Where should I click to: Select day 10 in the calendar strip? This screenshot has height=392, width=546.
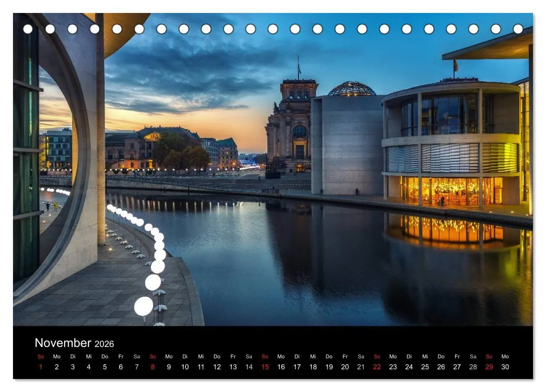[185, 367]
